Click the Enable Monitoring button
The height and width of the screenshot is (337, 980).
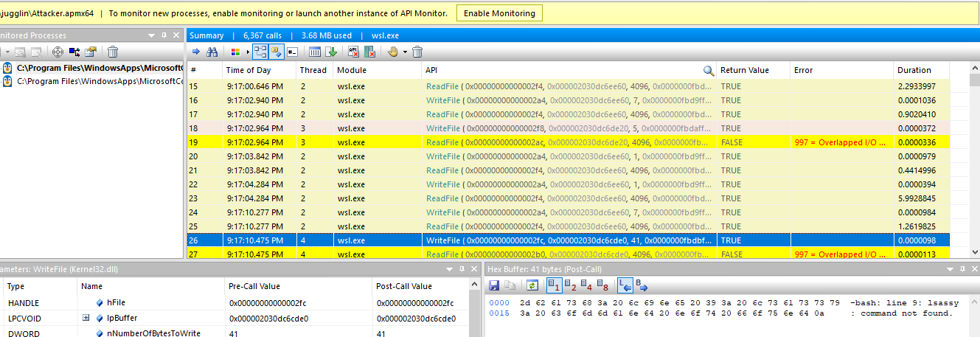tap(500, 13)
